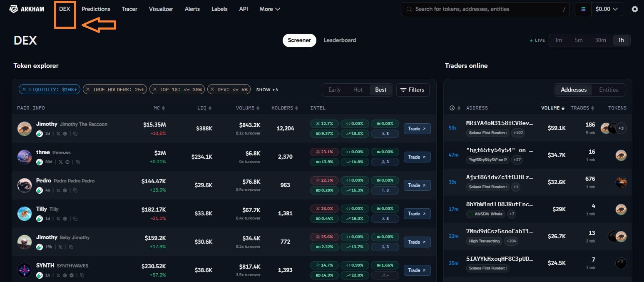Click Trade for the three token
The width and height of the screenshot is (644, 282).
[417, 157]
